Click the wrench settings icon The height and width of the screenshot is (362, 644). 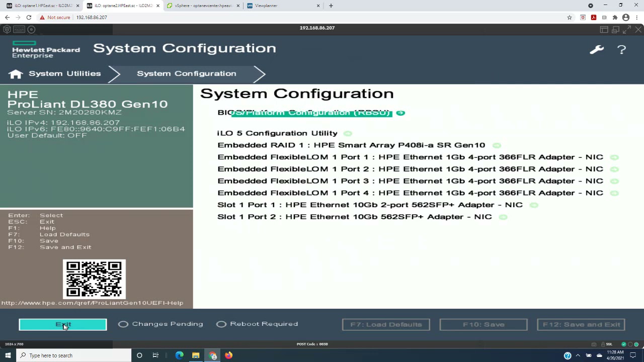pyautogui.click(x=597, y=49)
